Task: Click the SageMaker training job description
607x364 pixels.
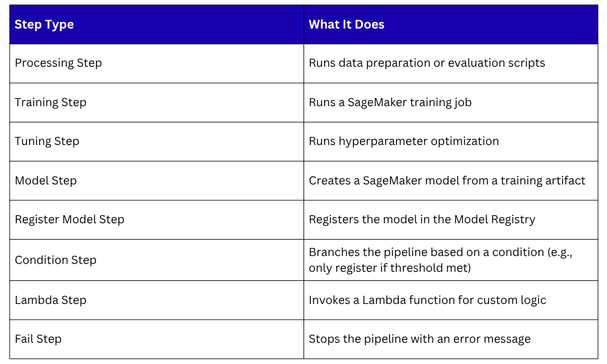Action: point(390,103)
